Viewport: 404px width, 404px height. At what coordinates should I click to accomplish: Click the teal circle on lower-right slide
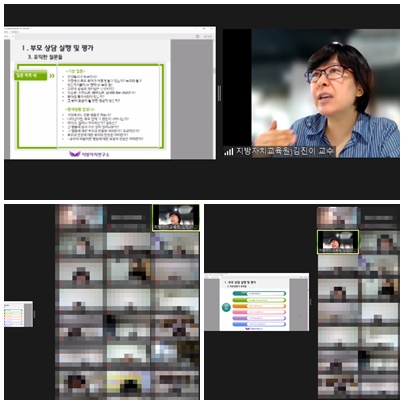point(226,307)
